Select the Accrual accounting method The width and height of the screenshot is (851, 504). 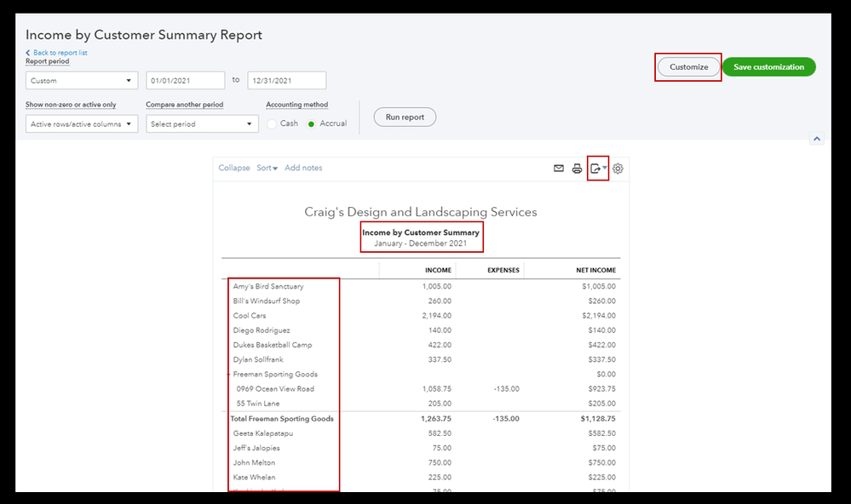click(x=311, y=124)
